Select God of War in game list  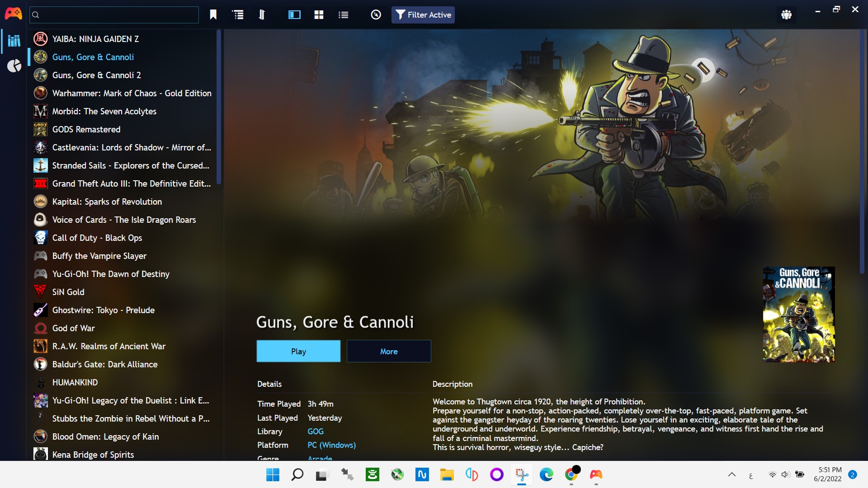click(122, 328)
